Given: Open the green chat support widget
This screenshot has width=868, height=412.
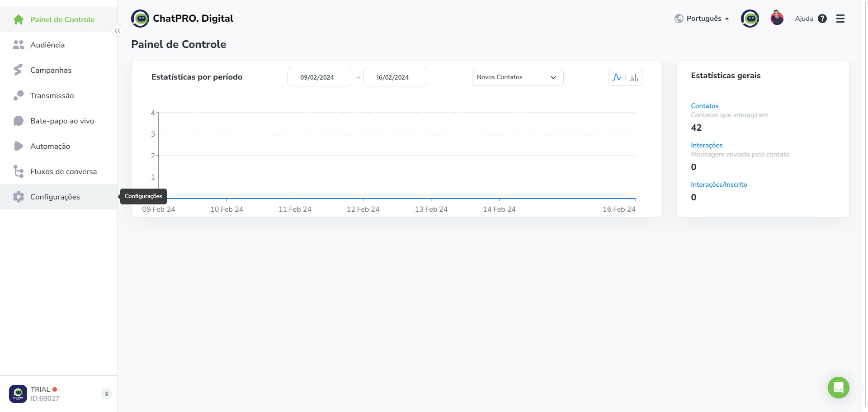Looking at the screenshot, I should tap(839, 388).
